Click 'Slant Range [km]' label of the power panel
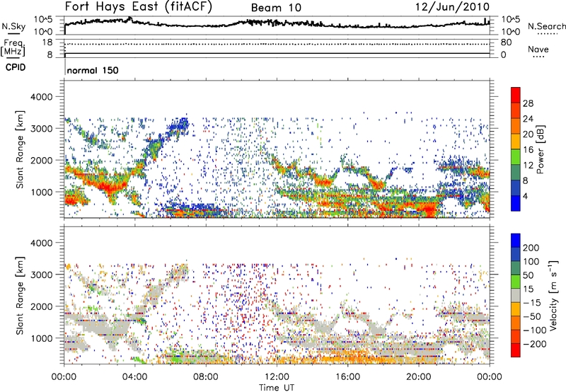 pos(20,149)
